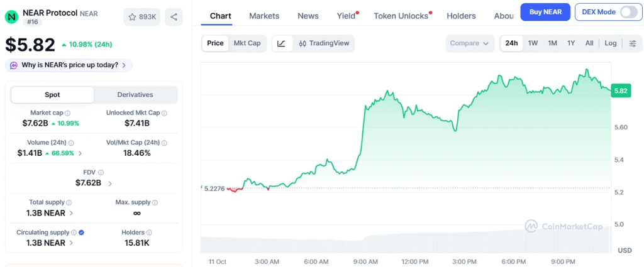
Task: Select the line chart icon
Action: 282,43
